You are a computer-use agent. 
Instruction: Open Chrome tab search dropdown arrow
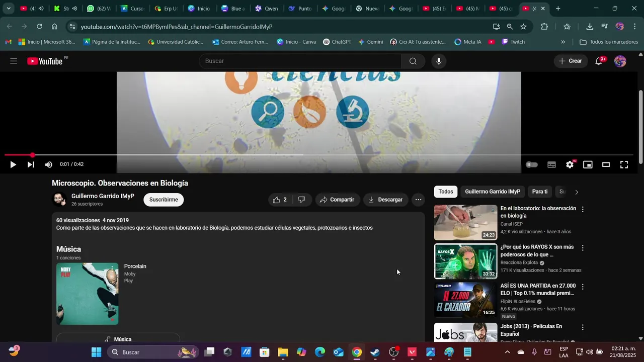(9, 9)
